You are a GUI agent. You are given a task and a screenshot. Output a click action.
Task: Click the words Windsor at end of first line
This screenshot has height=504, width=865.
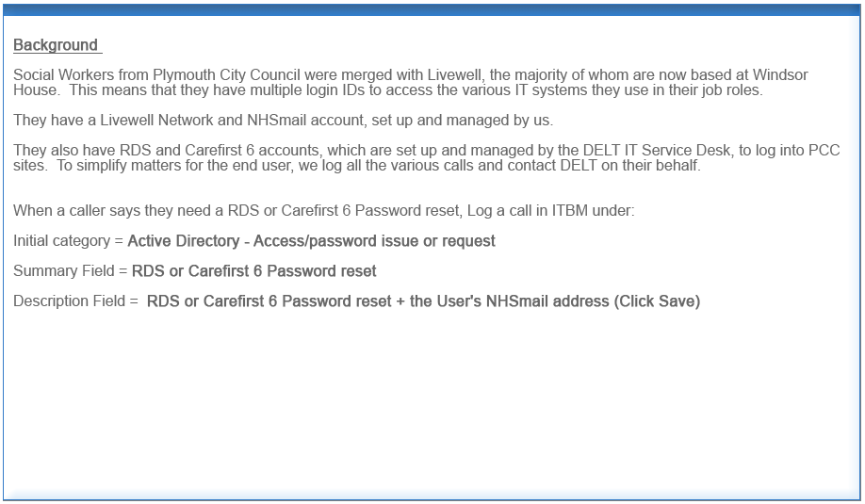click(780, 75)
